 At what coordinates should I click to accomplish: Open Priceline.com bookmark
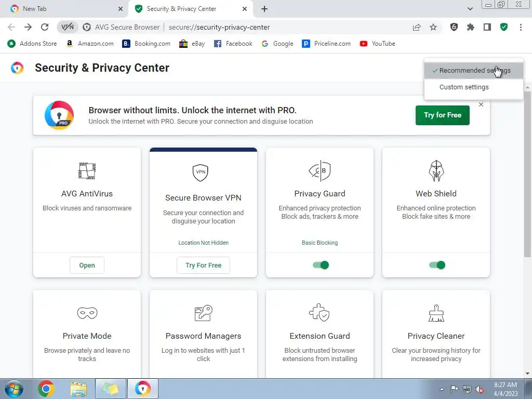pyautogui.click(x=326, y=44)
